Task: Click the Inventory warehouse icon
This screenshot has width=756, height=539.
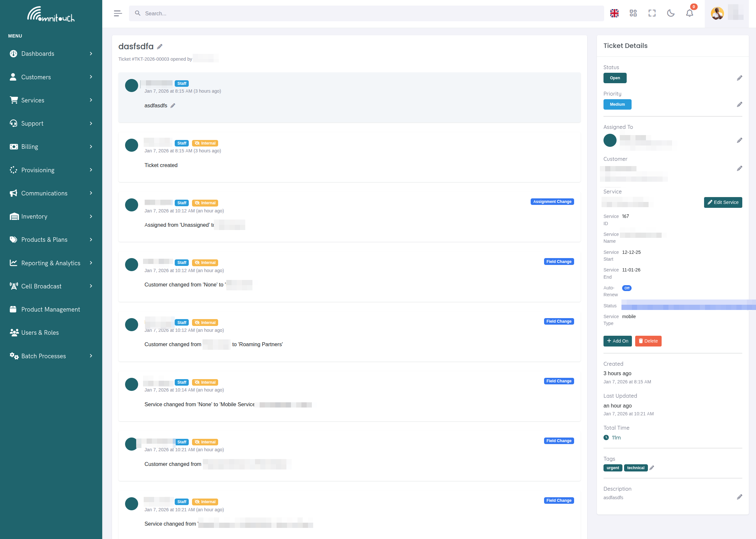Action: (14, 216)
